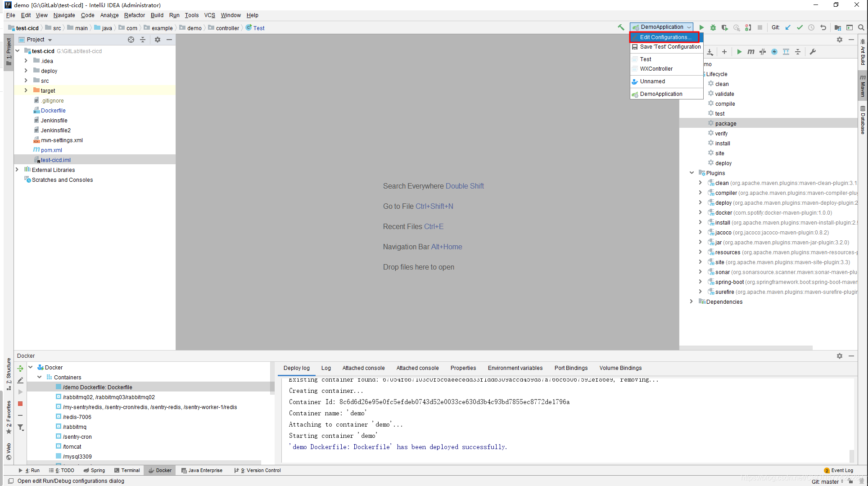Click the Maven Add Project plus icon
This screenshot has width=868, height=486.
click(x=724, y=52)
